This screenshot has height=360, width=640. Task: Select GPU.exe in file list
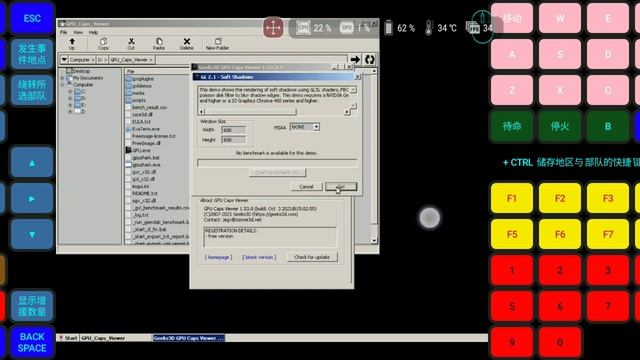pyautogui.click(x=138, y=150)
